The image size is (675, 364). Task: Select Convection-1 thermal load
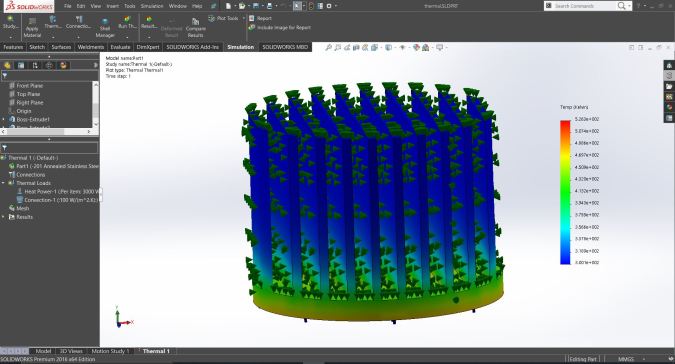(58, 200)
